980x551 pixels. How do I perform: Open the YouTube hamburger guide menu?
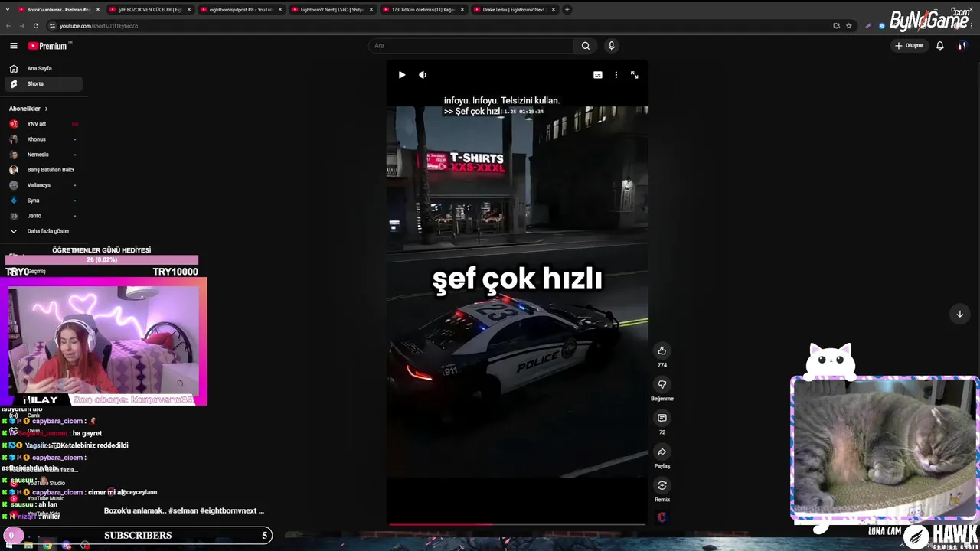[13, 46]
